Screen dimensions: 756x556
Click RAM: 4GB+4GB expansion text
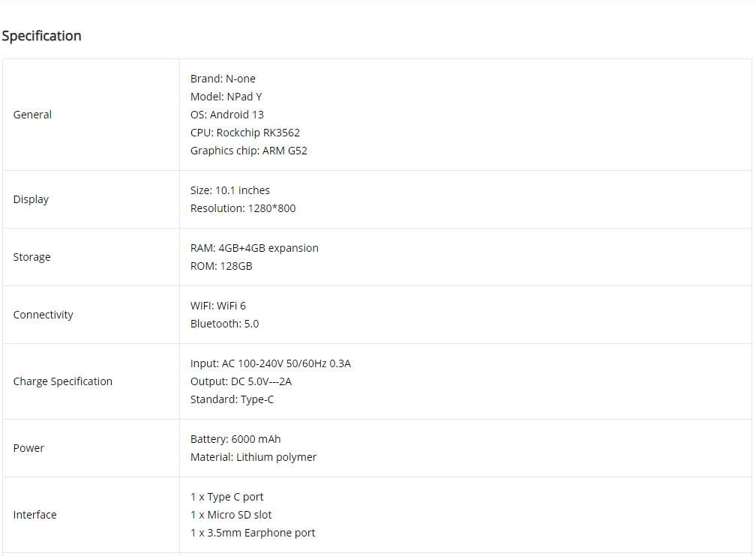[254, 248]
